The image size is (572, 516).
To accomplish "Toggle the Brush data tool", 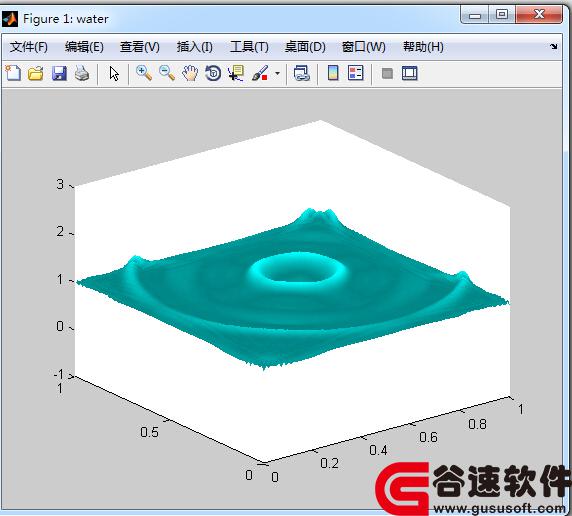I will 260,73.
